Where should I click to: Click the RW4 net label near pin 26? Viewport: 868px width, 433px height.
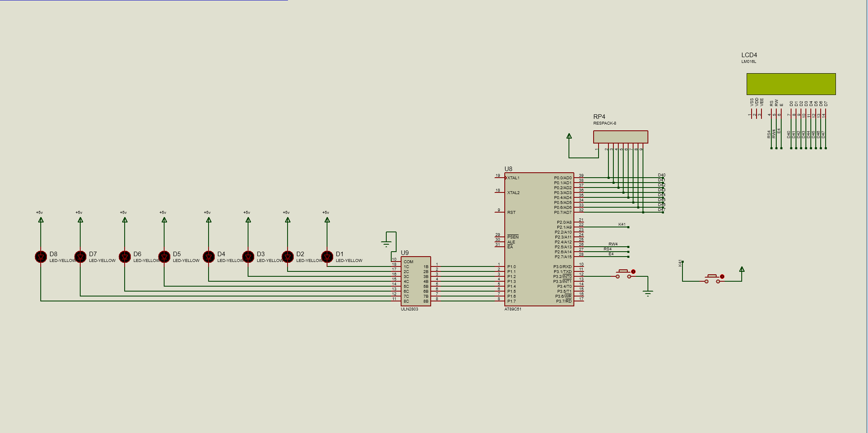[613, 244]
